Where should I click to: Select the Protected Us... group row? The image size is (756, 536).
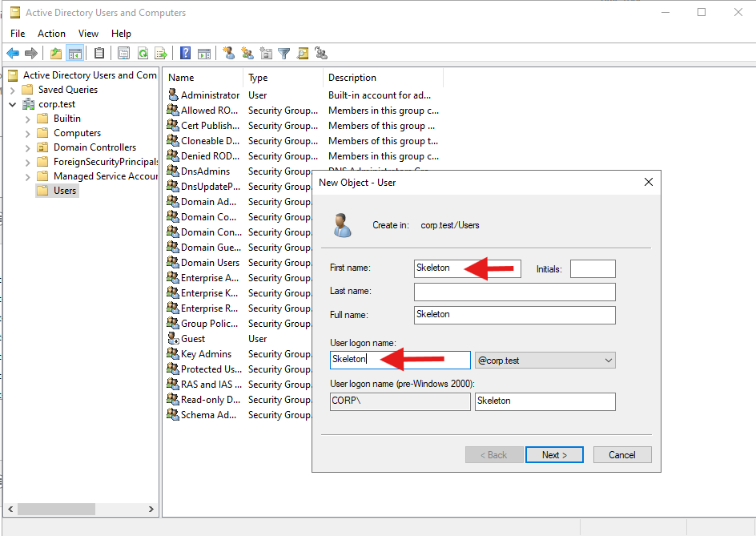tap(239, 369)
